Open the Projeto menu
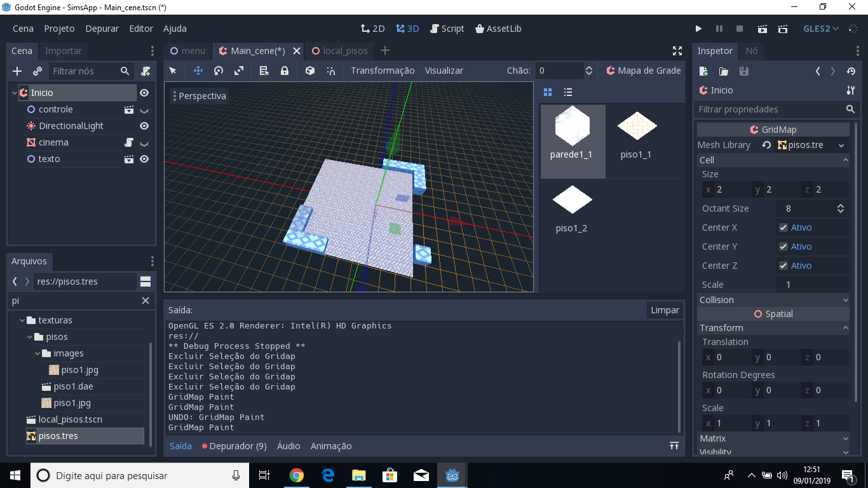 coord(59,29)
